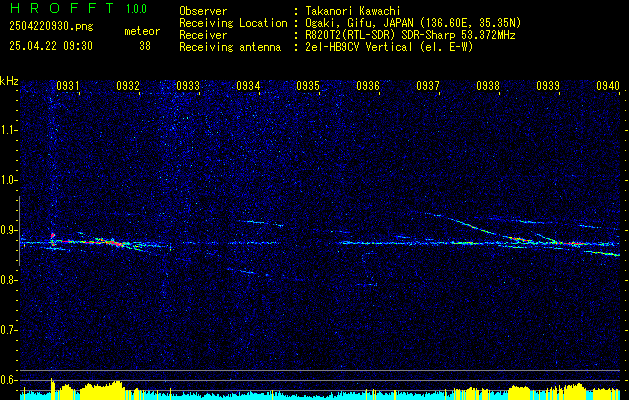Click the kHz axis unit label
Viewport: 629px width, 400px height.
click(x=9, y=81)
